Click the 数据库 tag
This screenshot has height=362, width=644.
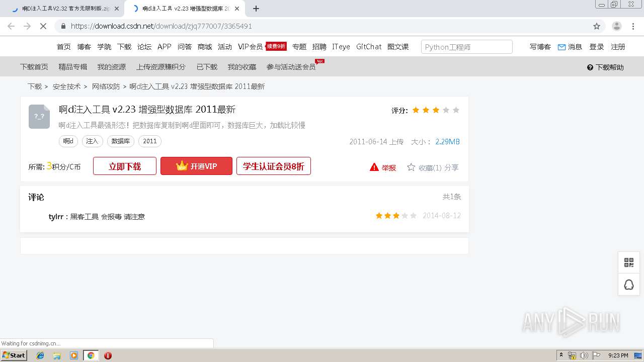[121, 141]
